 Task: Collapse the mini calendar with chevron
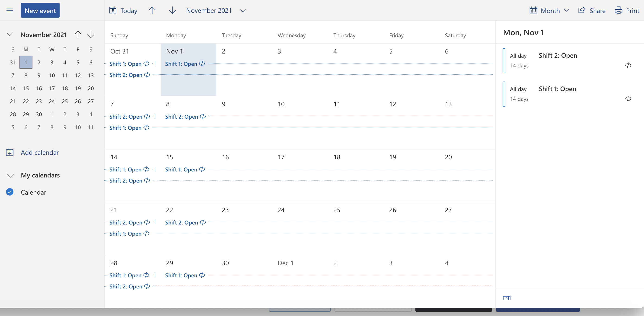tap(10, 34)
